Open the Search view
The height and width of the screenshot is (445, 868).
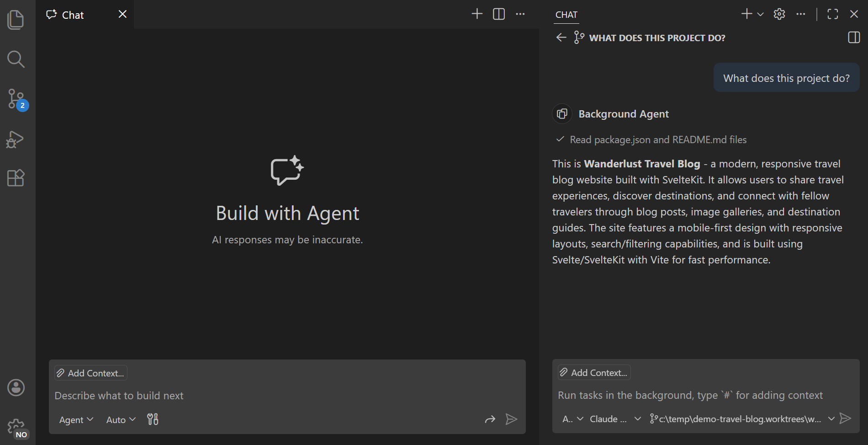pyautogui.click(x=16, y=59)
